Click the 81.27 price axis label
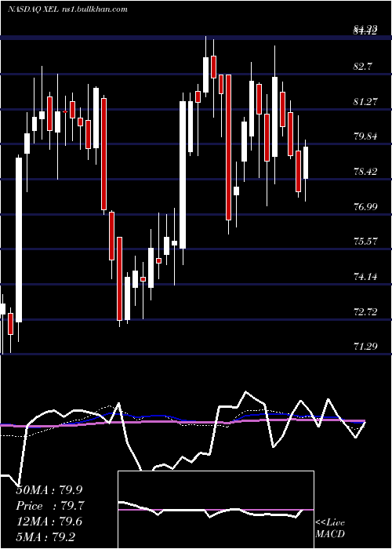 [x=365, y=101]
